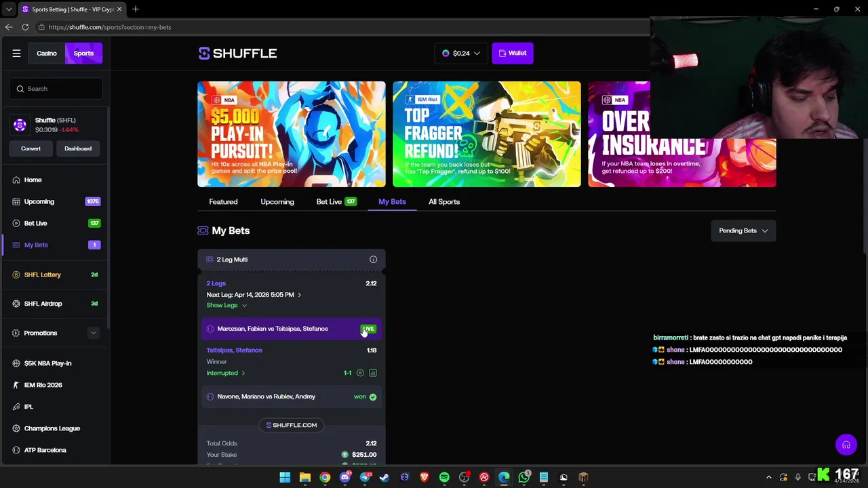The image size is (868, 488).
Task: Click the tennis ball icon beside Navone match
Action: click(x=210, y=396)
